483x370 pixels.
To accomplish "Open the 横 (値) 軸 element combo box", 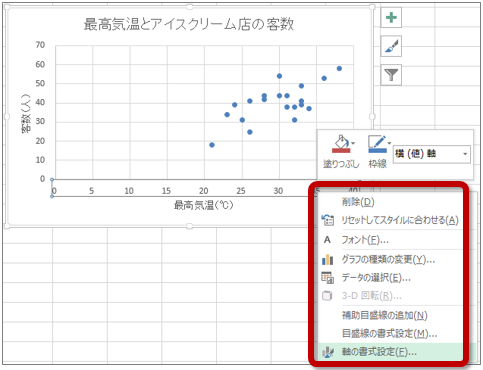I will [432, 154].
